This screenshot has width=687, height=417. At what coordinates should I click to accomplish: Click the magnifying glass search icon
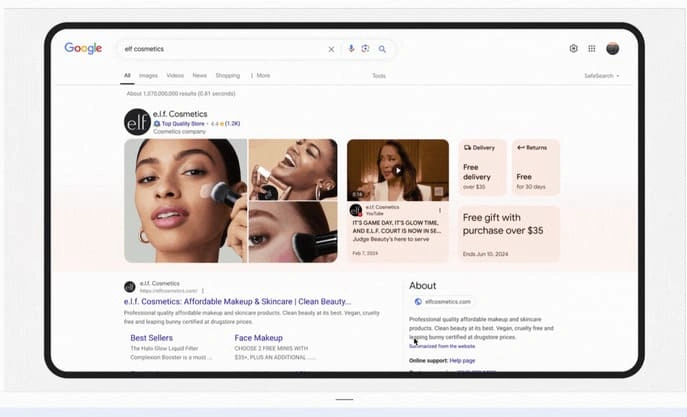pos(382,49)
